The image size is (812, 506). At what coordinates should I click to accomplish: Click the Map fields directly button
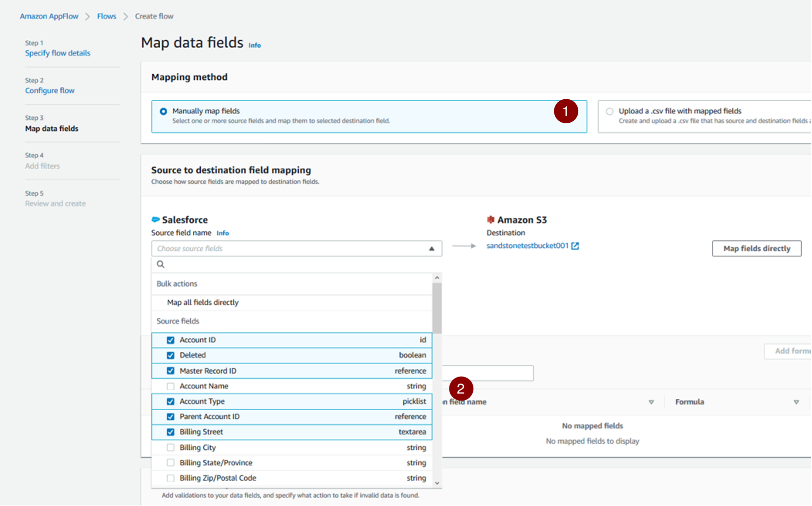tap(756, 248)
